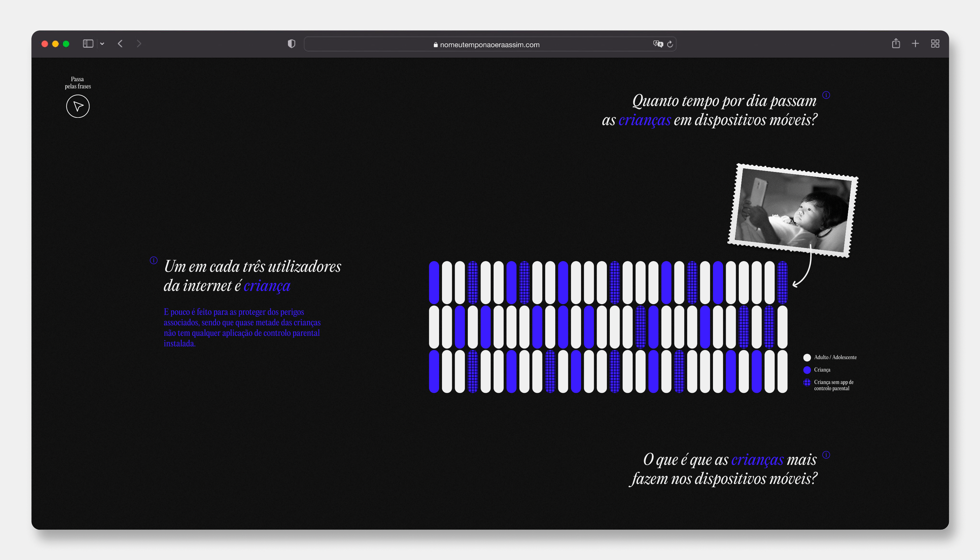
Task: Select the nomeutemponaoeraassim.com address bar
Action: 490,44
